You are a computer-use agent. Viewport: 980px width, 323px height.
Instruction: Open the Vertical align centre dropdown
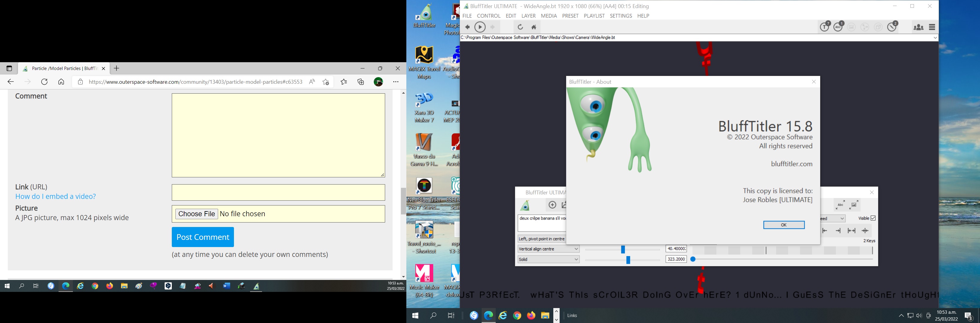[x=548, y=249]
